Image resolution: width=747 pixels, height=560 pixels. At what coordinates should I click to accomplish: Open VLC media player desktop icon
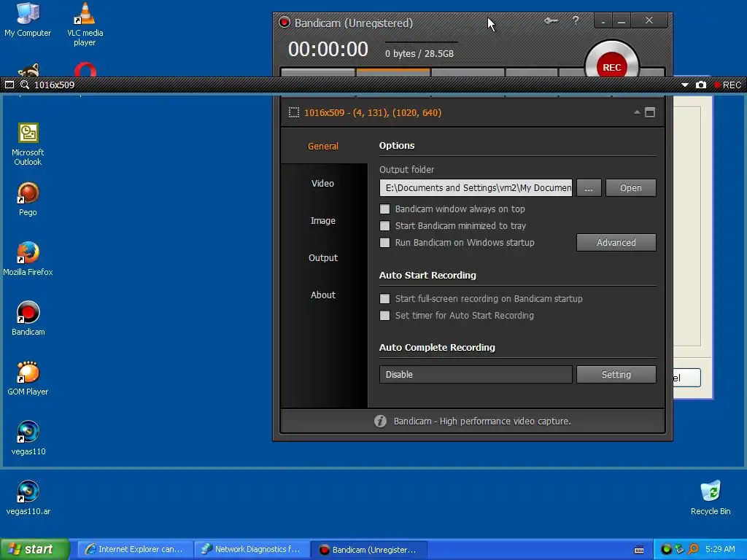(x=85, y=24)
